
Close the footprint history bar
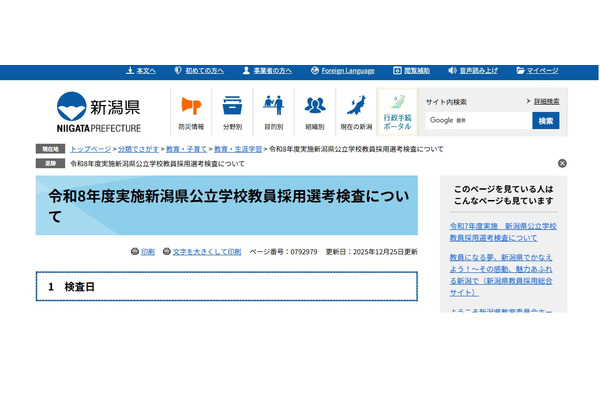pos(562,163)
